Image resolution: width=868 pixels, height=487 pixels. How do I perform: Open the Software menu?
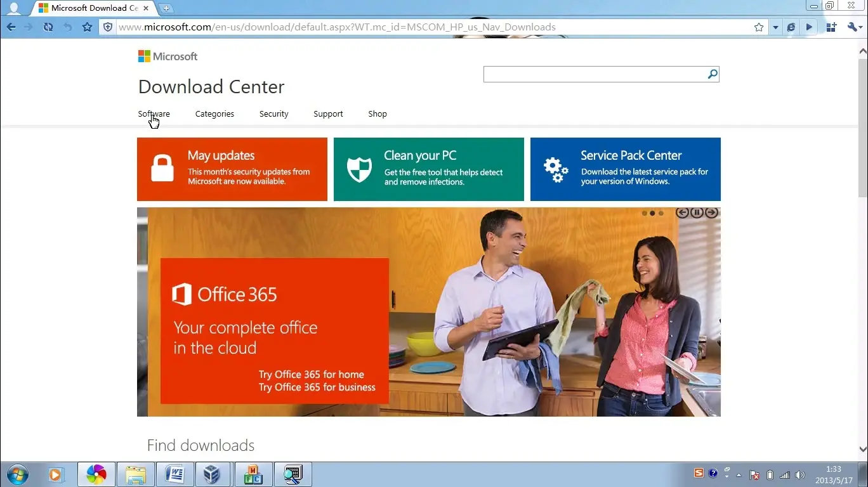[154, 114]
